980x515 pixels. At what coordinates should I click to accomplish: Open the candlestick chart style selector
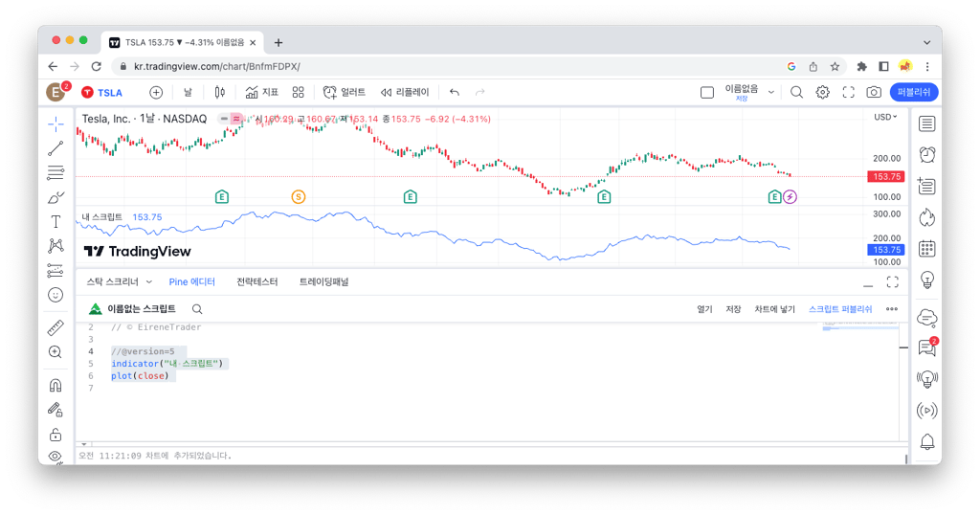point(219,93)
